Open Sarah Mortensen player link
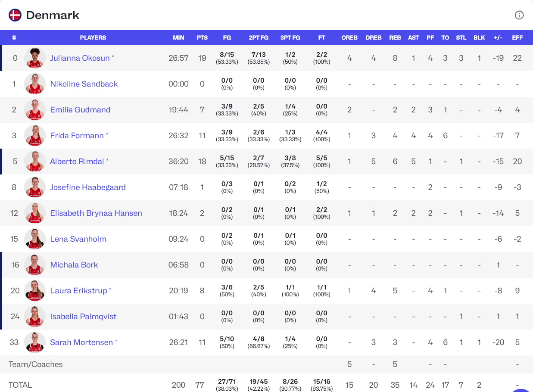 pyautogui.click(x=81, y=342)
